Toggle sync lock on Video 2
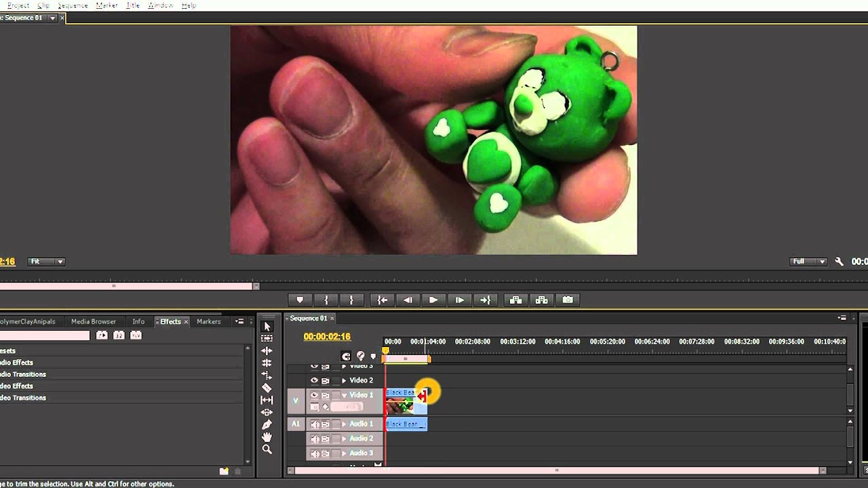The height and width of the screenshot is (488, 868). 325,380
